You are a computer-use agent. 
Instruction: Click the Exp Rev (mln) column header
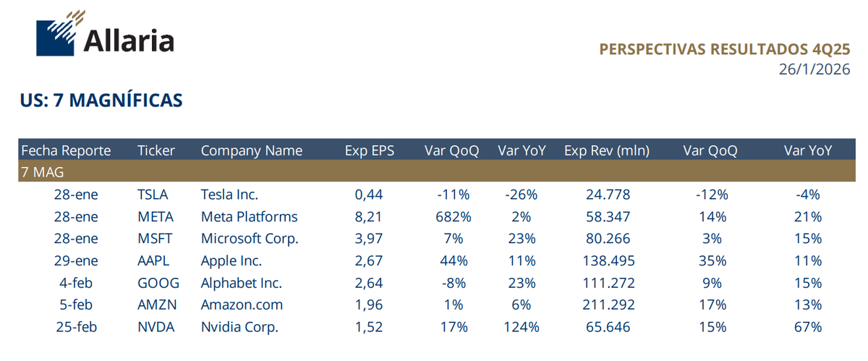pos(606,150)
